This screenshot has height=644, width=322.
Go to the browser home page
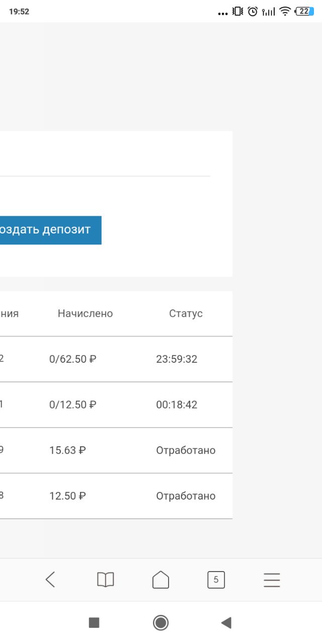[160, 580]
